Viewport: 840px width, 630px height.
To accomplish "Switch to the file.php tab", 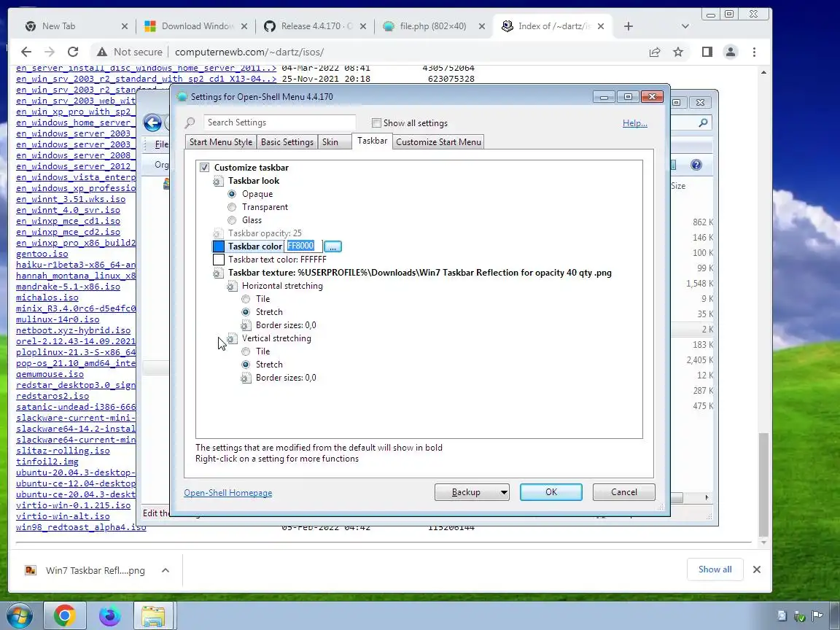I will click(434, 26).
